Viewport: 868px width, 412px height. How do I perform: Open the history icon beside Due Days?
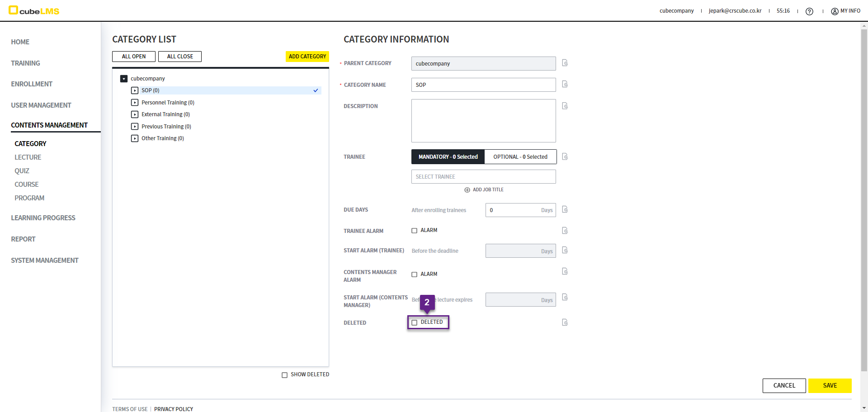pos(565,209)
